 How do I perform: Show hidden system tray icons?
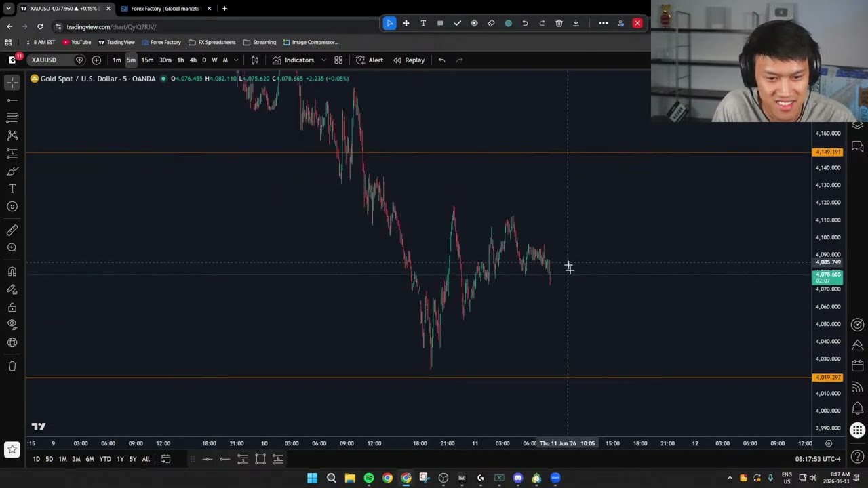pyautogui.click(x=730, y=478)
